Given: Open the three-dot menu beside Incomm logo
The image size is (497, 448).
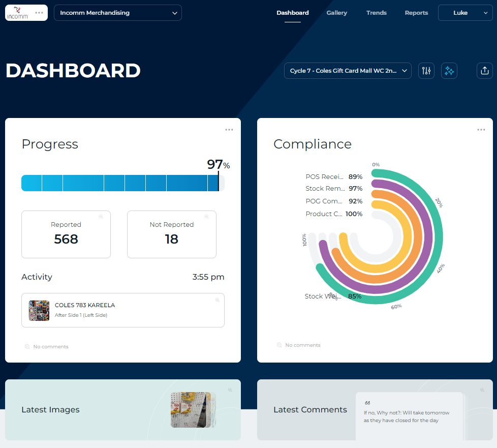Looking at the screenshot, I should click(x=39, y=13).
